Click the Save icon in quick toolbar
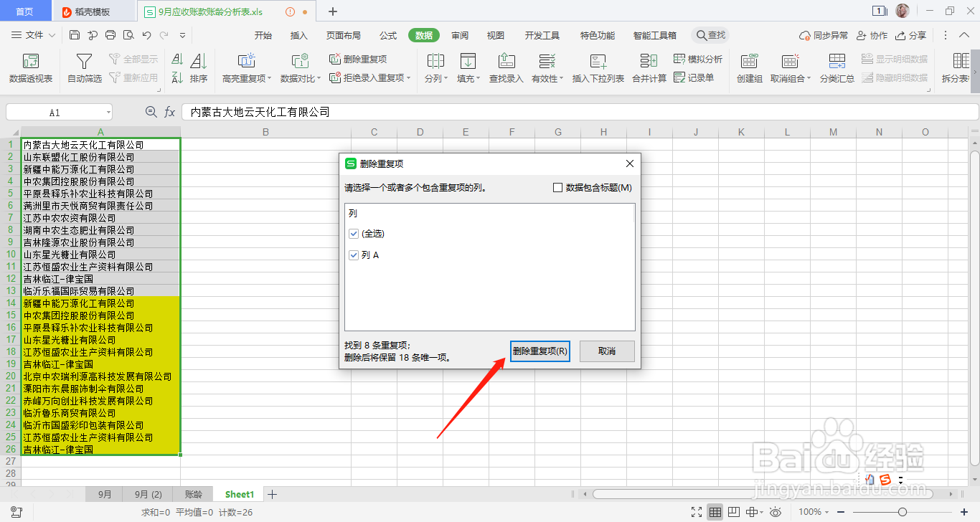The width and height of the screenshot is (980, 522). point(75,35)
